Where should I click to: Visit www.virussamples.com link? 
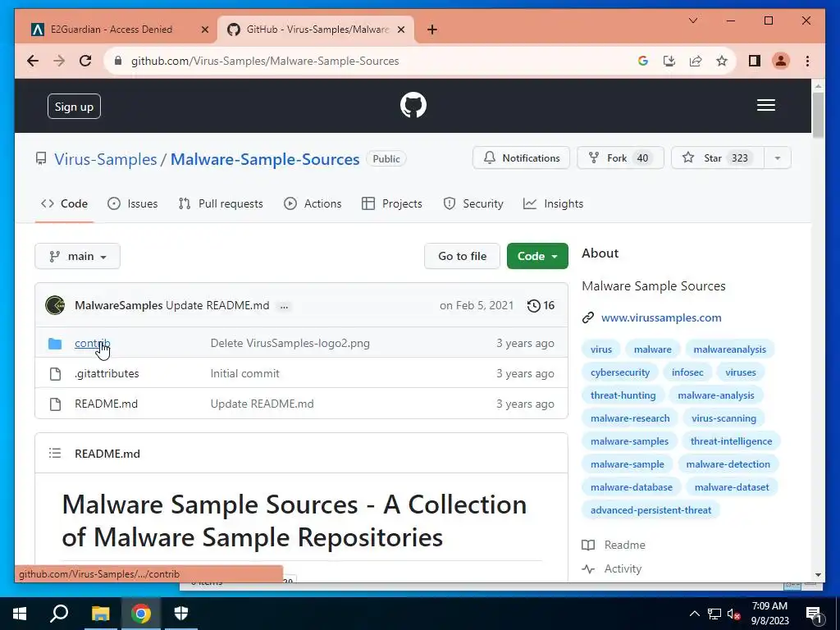click(x=661, y=317)
